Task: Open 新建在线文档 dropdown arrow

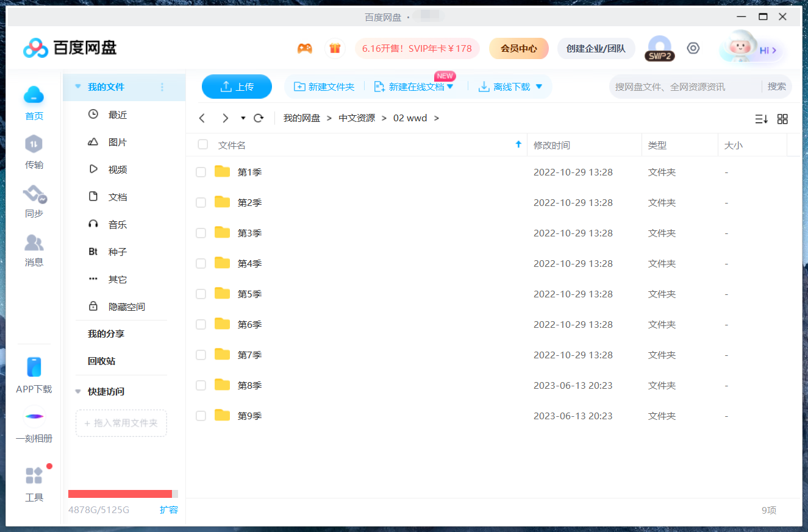Action: [450, 87]
